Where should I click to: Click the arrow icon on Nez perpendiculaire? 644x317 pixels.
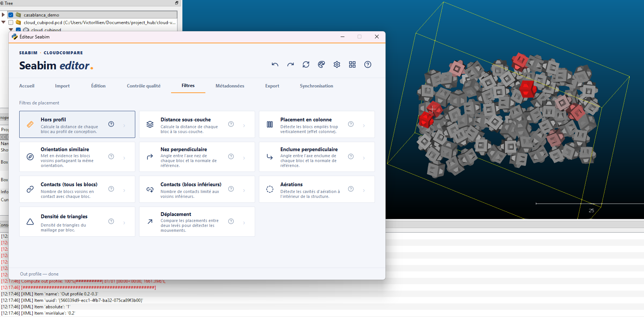pyautogui.click(x=150, y=157)
